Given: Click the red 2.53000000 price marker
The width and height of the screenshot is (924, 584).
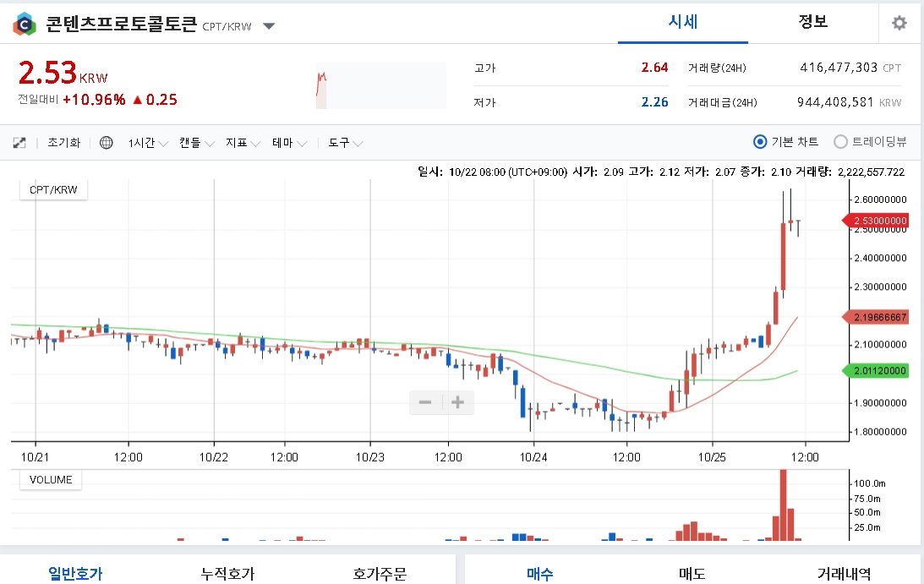Looking at the screenshot, I should pos(877,221).
